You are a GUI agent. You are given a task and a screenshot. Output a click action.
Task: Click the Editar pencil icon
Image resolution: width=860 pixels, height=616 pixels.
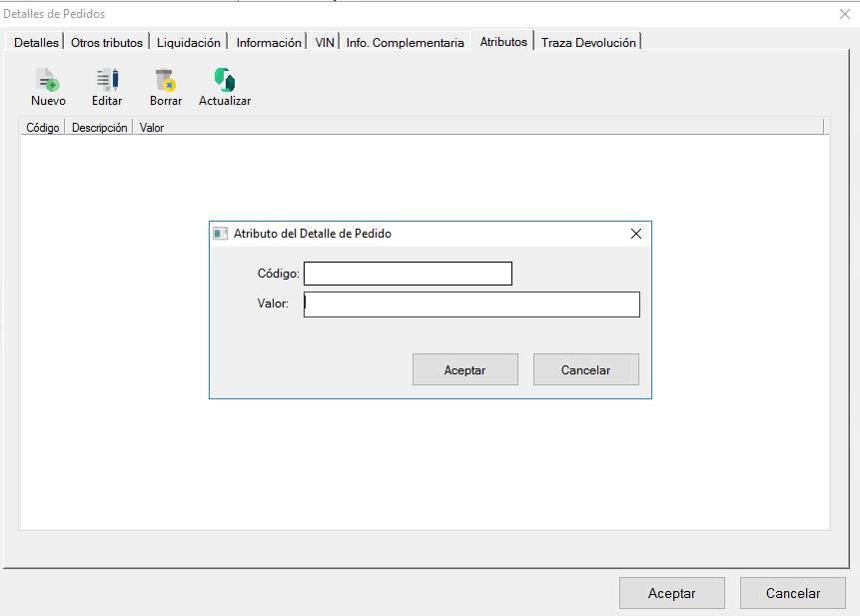[107, 80]
